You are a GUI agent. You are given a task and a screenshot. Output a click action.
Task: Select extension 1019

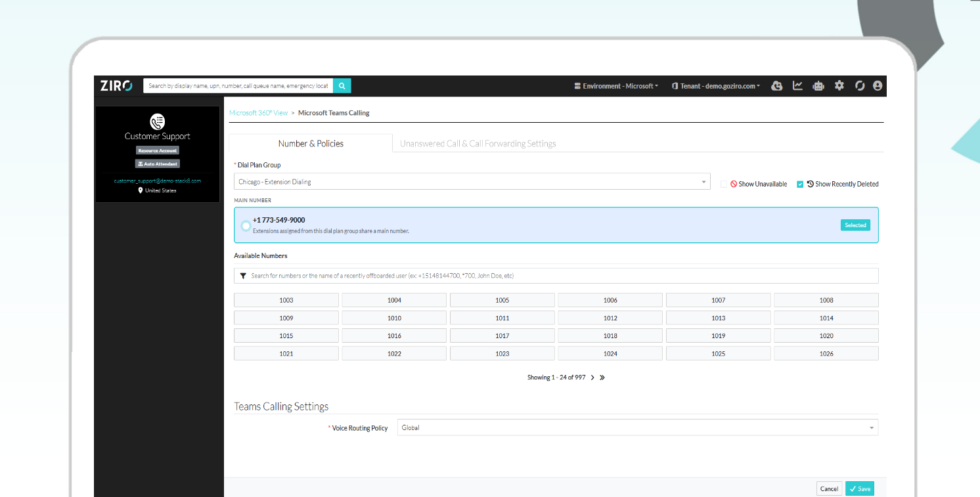click(x=719, y=335)
